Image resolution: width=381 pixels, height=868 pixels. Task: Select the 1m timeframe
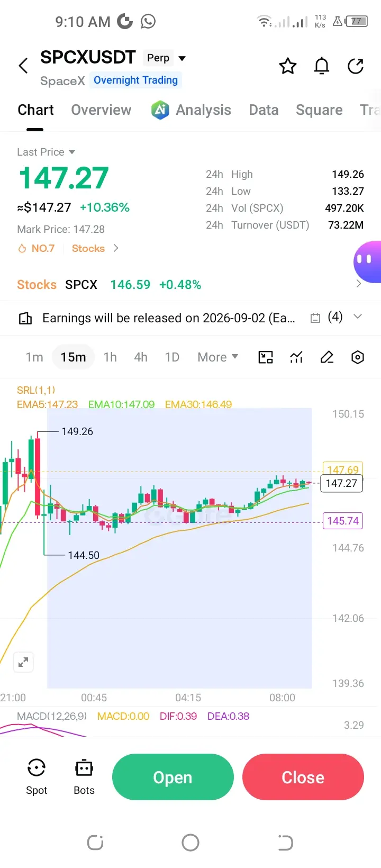34,357
